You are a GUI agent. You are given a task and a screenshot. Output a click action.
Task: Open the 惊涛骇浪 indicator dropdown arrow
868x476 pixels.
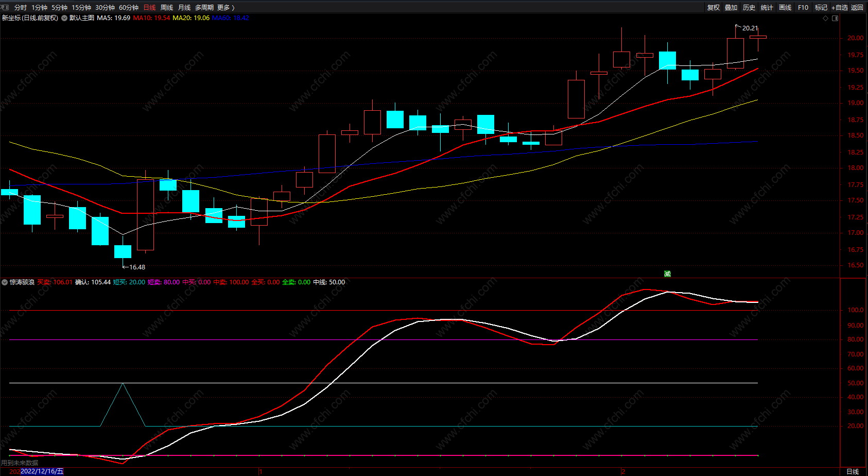coord(5,282)
